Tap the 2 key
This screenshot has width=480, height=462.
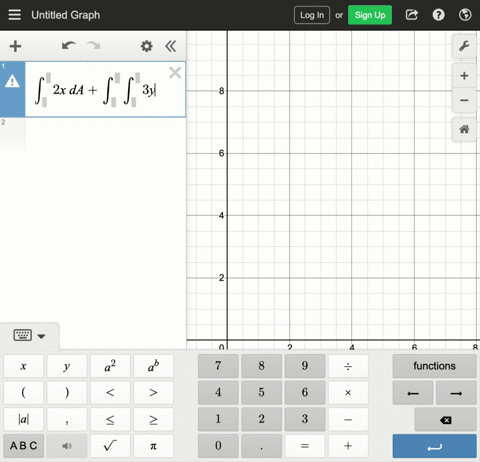261,419
